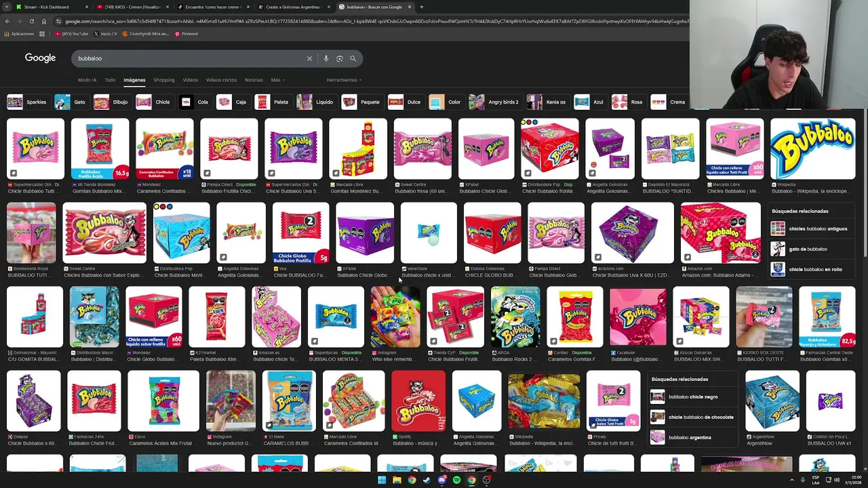Open Discord from the taskbar
This screenshot has width=868, height=488.
[441, 480]
